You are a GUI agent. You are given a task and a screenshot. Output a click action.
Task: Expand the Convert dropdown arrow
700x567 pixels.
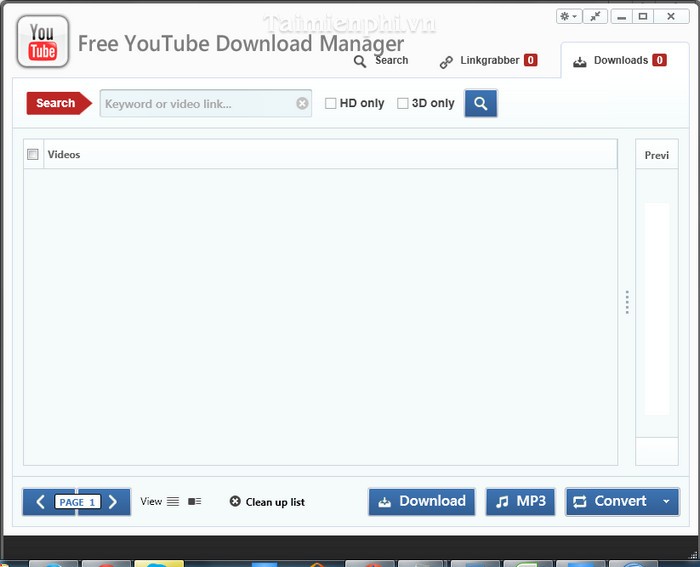(x=666, y=502)
